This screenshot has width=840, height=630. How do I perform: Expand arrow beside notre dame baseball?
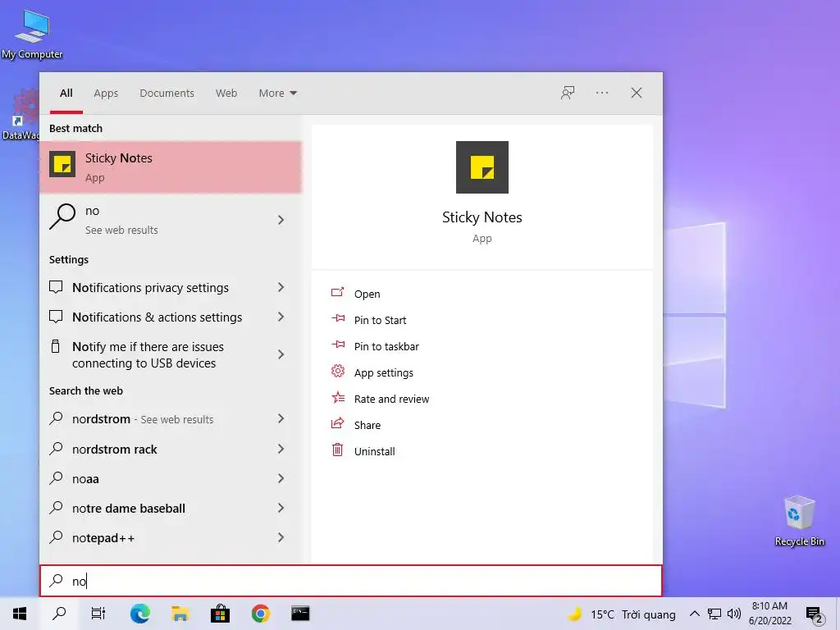281,508
